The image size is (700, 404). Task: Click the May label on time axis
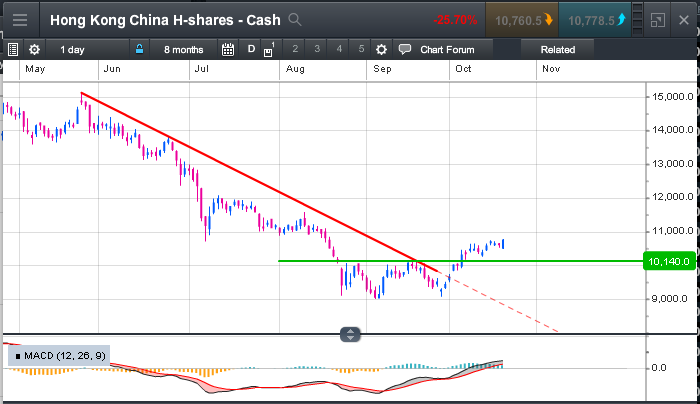[x=35, y=69]
